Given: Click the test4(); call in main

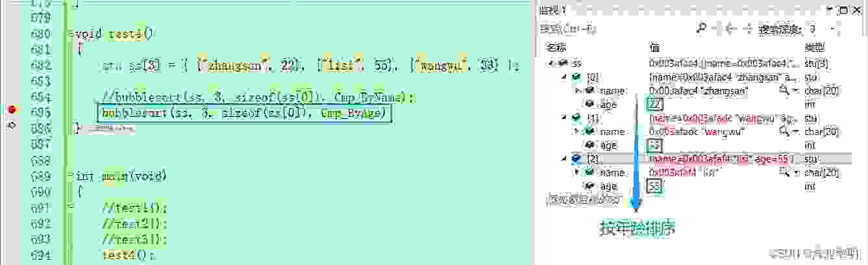Looking at the screenshot, I should (x=129, y=255).
